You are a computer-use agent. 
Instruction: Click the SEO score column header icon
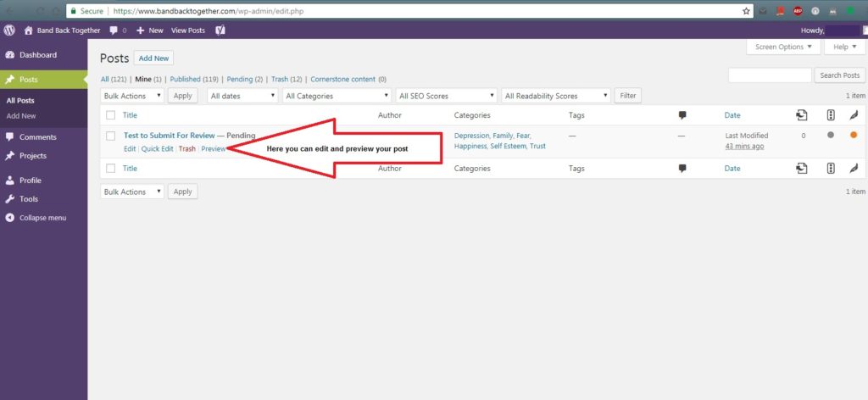(x=830, y=115)
